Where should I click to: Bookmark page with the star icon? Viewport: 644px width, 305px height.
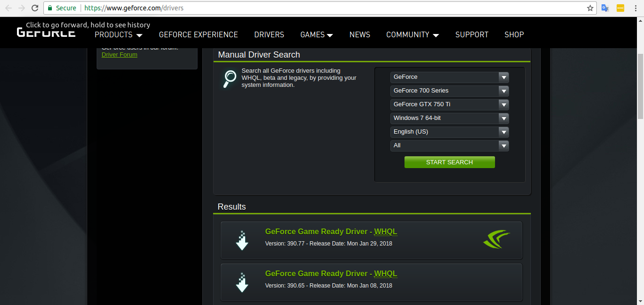point(590,8)
